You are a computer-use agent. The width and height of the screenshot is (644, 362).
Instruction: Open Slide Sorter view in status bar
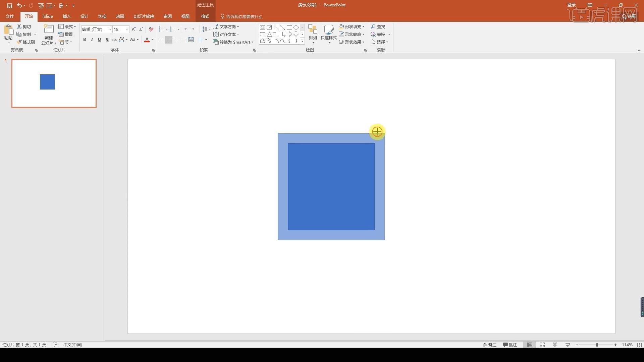coord(542,345)
